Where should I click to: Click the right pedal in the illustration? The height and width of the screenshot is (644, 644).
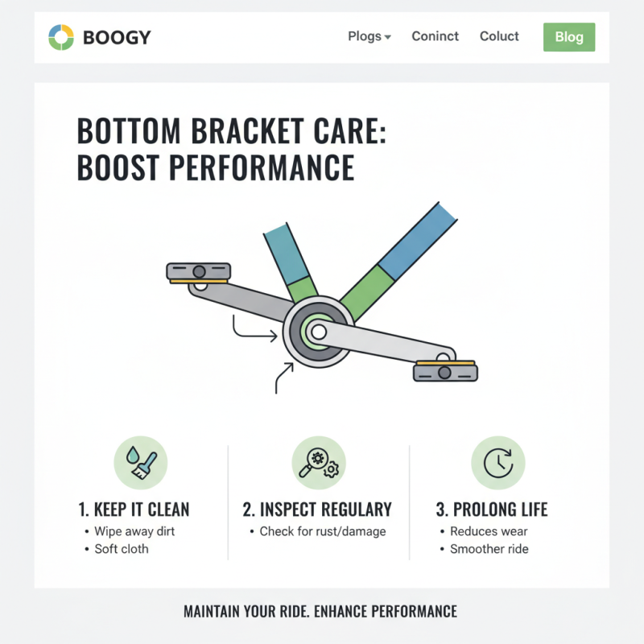tap(444, 371)
